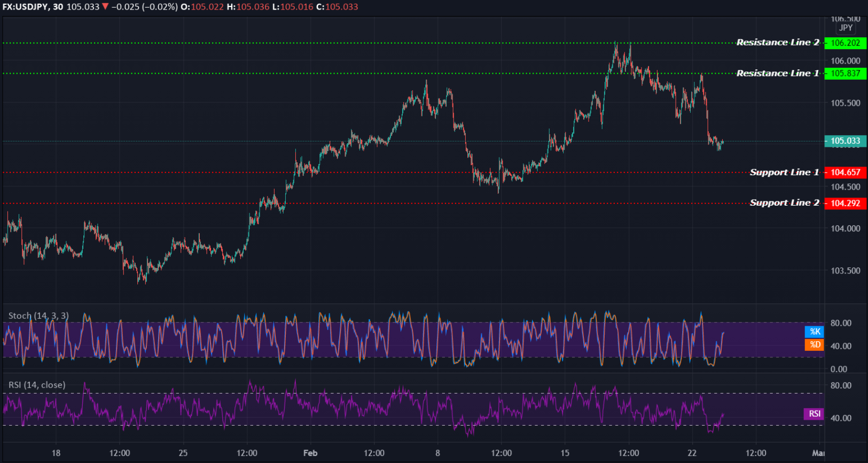This screenshot has height=463, width=868.
Task: Select the Resistance Line 1 label
Action: [778, 73]
